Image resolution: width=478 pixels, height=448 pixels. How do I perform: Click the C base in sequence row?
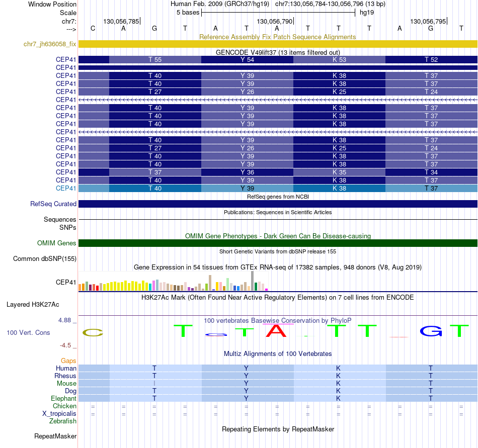(93, 29)
